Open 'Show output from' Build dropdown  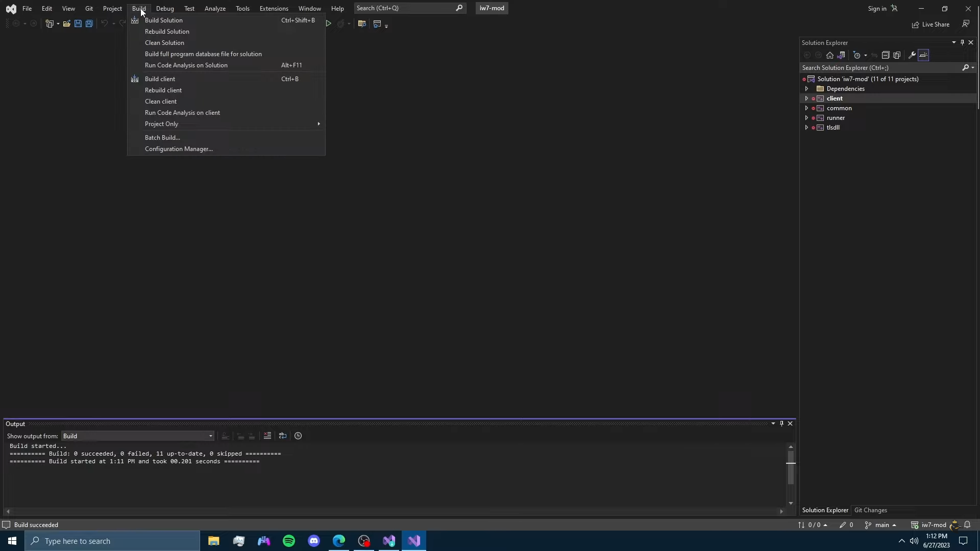(x=138, y=436)
